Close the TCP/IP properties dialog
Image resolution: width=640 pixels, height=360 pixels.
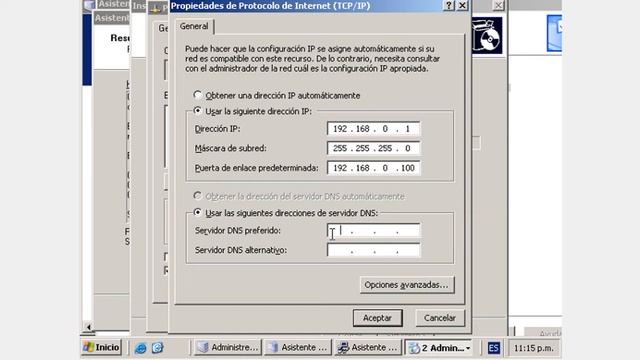pos(462,5)
